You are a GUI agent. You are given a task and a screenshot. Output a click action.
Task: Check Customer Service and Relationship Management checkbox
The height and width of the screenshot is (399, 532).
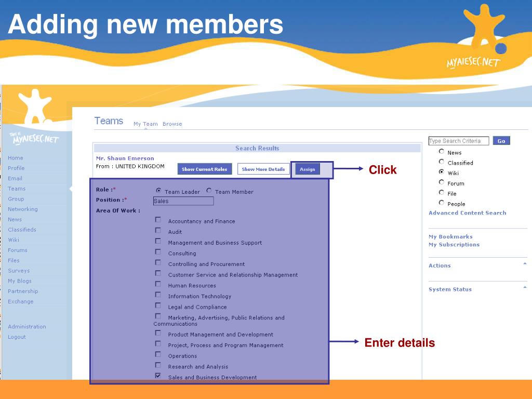click(158, 273)
